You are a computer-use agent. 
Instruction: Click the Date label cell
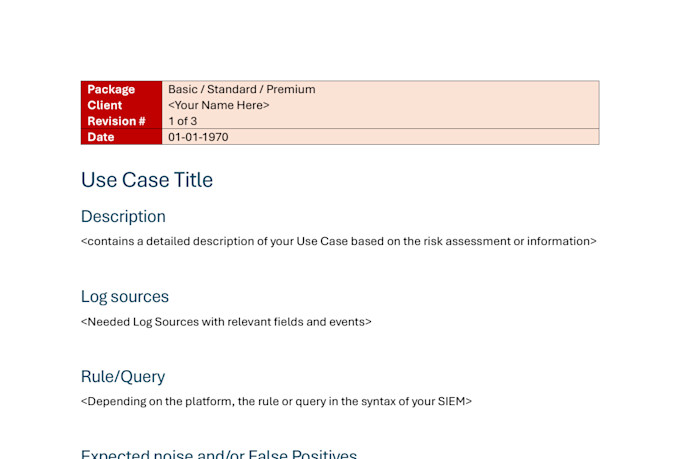[x=101, y=137]
